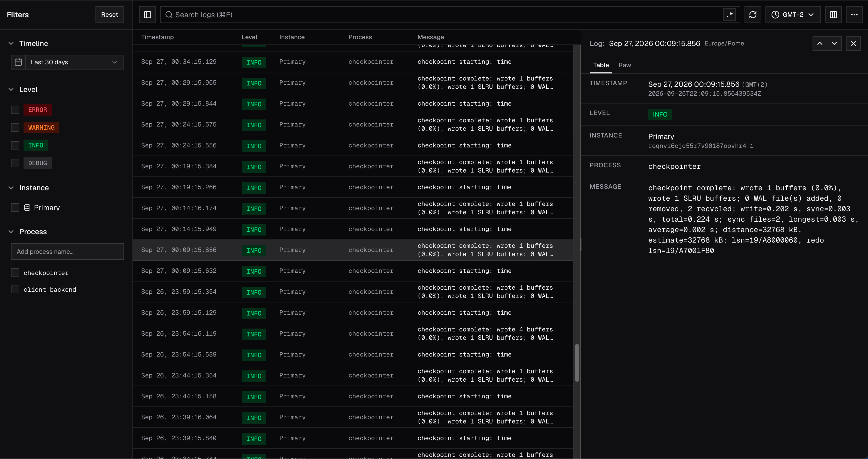The width and height of the screenshot is (868, 459).
Task: Select log row Sep 26, 23:59:15.354
Action: coord(353,292)
